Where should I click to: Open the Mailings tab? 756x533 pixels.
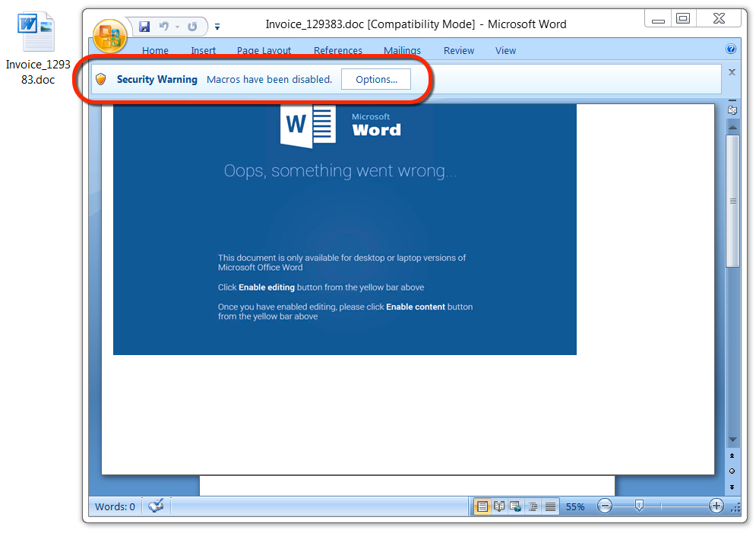point(402,51)
